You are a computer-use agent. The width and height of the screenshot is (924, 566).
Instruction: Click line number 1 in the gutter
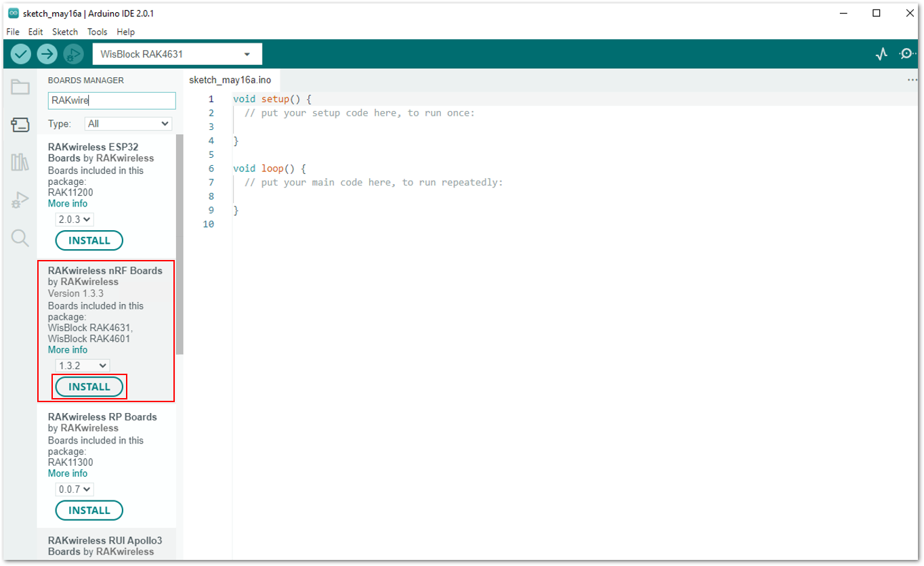coord(211,99)
